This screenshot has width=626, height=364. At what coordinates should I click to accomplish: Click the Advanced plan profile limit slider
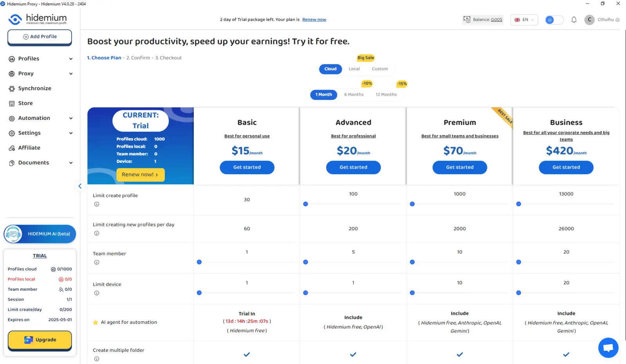[352, 204]
